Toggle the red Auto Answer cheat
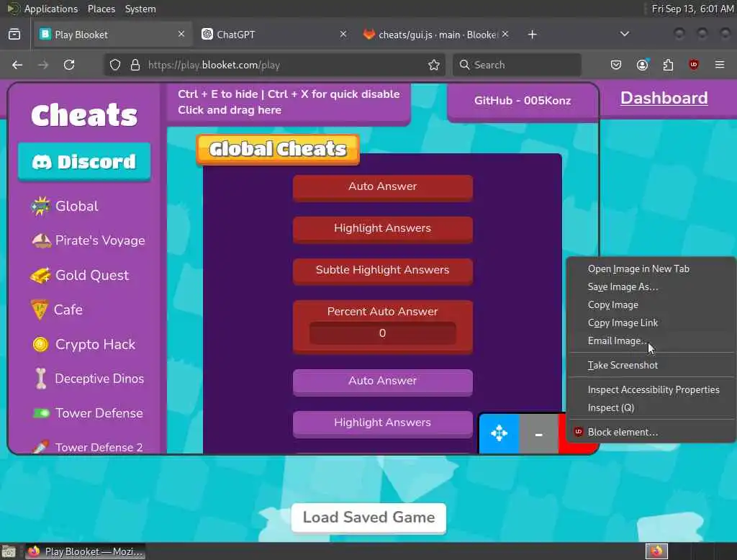This screenshot has height=560, width=737. [x=383, y=188]
